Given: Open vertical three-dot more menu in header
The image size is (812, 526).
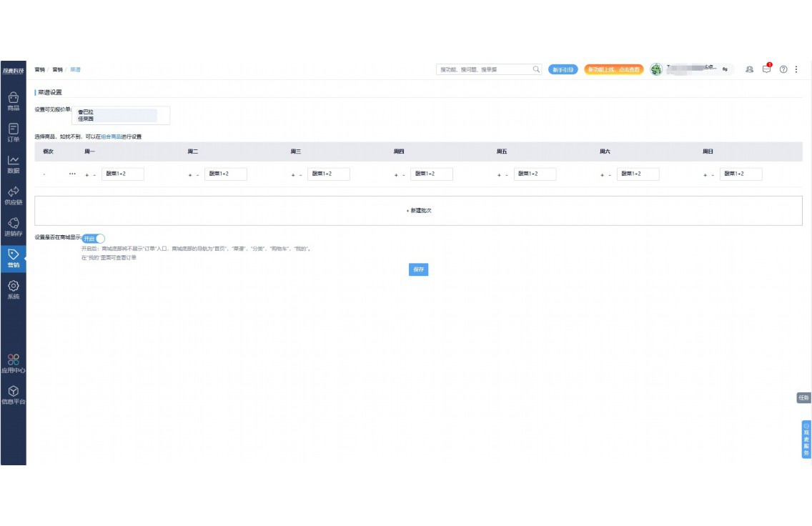Looking at the screenshot, I should tap(796, 69).
